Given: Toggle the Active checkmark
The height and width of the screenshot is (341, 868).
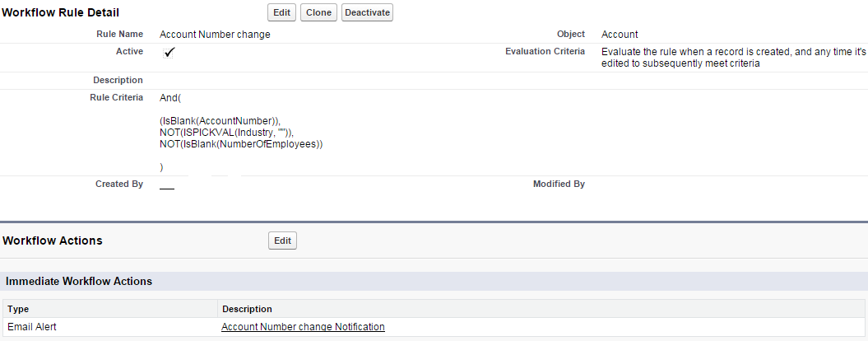Looking at the screenshot, I should 169,52.
